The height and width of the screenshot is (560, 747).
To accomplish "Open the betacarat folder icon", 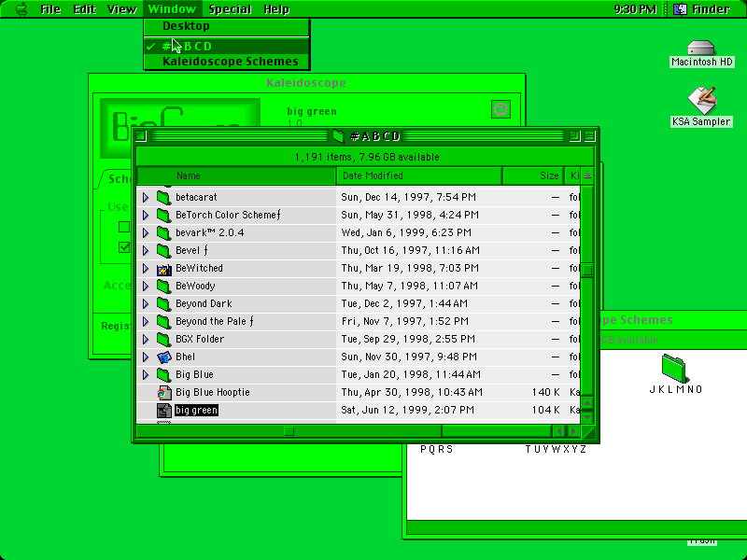I will coord(164,197).
